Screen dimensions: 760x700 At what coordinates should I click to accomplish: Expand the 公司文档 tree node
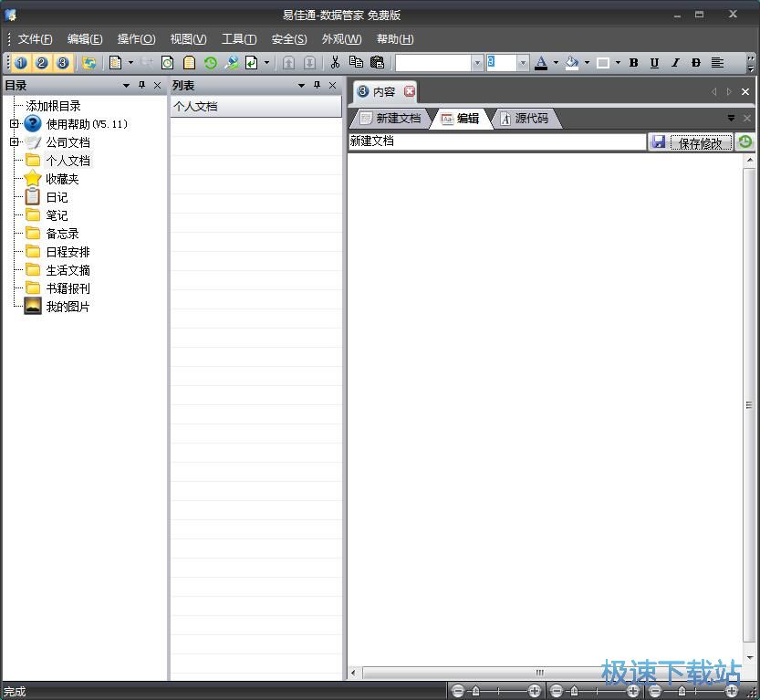point(14,142)
